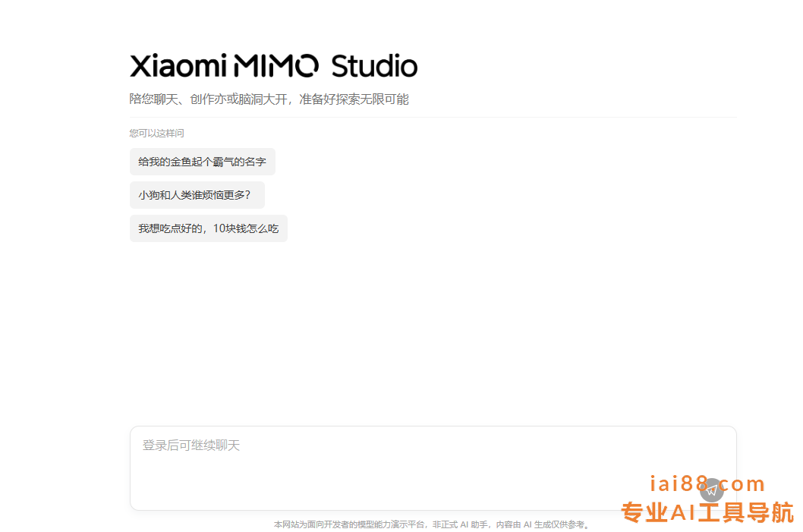Viewport: 803px width, 532px height.
Task: Click the 您可以这样问 section label
Action: pyautogui.click(x=156, y=133)
